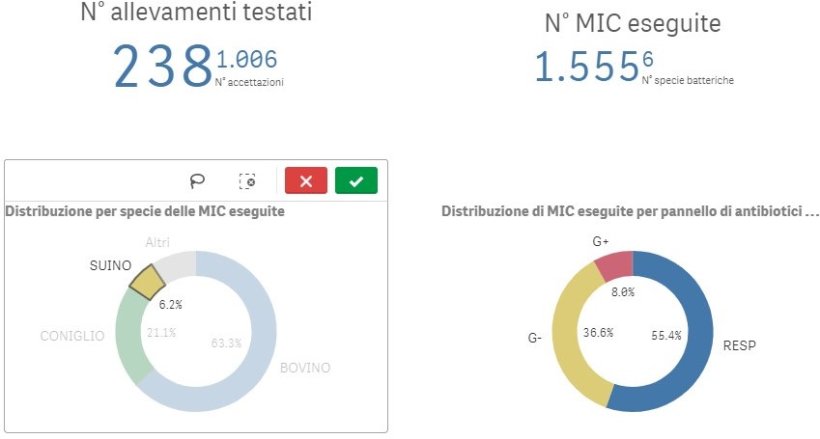Click the dashed-square area selection icon
The image size is (820, 439).
(x=247, y=181)
